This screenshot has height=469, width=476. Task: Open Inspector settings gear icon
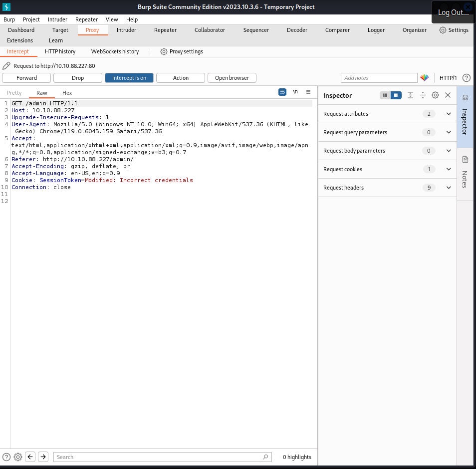coord(435,95)
